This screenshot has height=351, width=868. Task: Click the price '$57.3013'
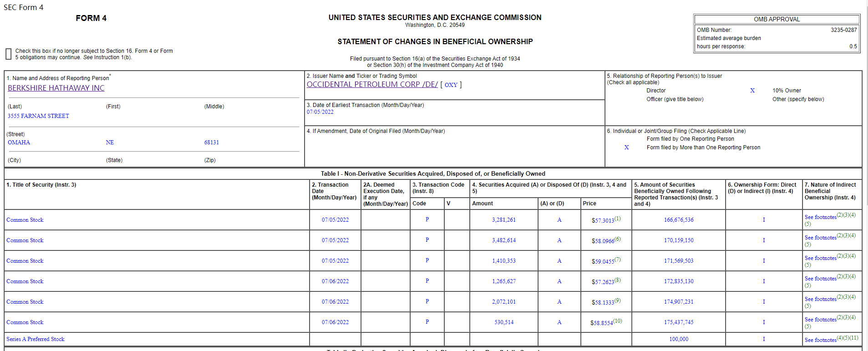pyautogui.click(x=603, y=221)
